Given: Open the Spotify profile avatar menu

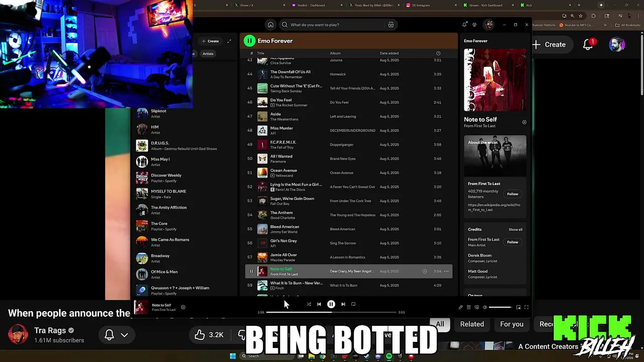Looking at the screenshot, I should [488, 25].
